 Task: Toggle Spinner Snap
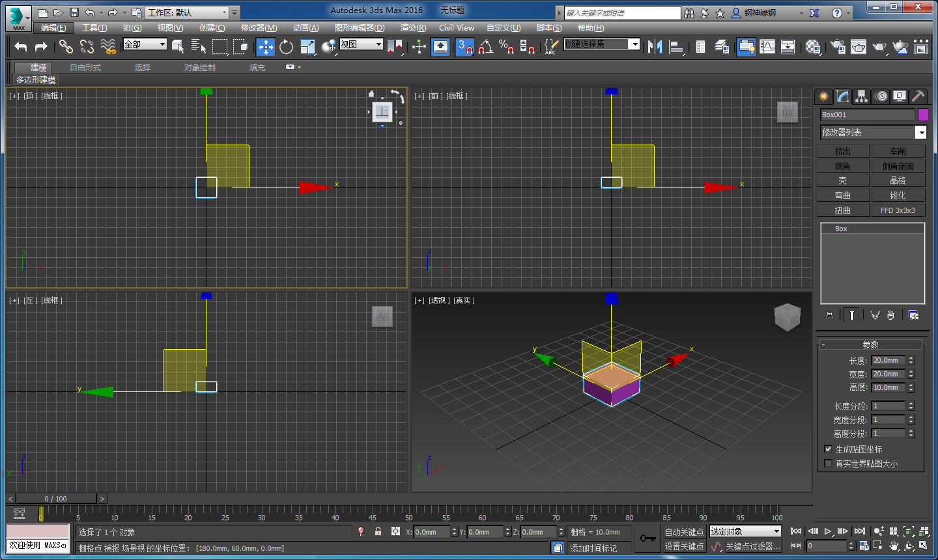(x=527, y=47)
